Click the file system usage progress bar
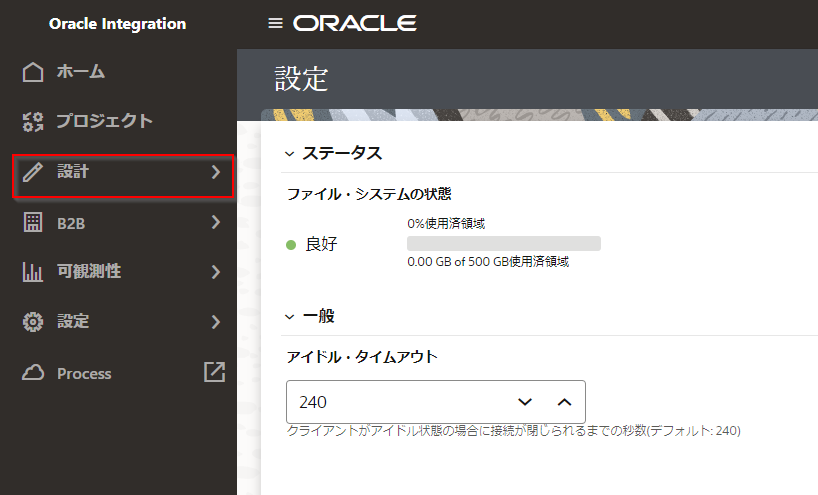The image size is (818, 495). [x=503, y=243]
